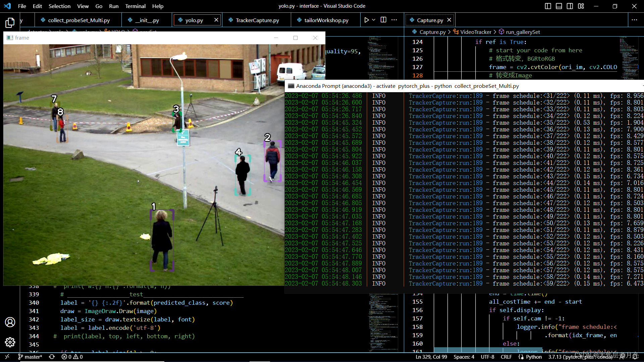The width and height of the screenshot is (644, 362).
Task: Open Customize Layout in the title bar
Action: point(581,6)
